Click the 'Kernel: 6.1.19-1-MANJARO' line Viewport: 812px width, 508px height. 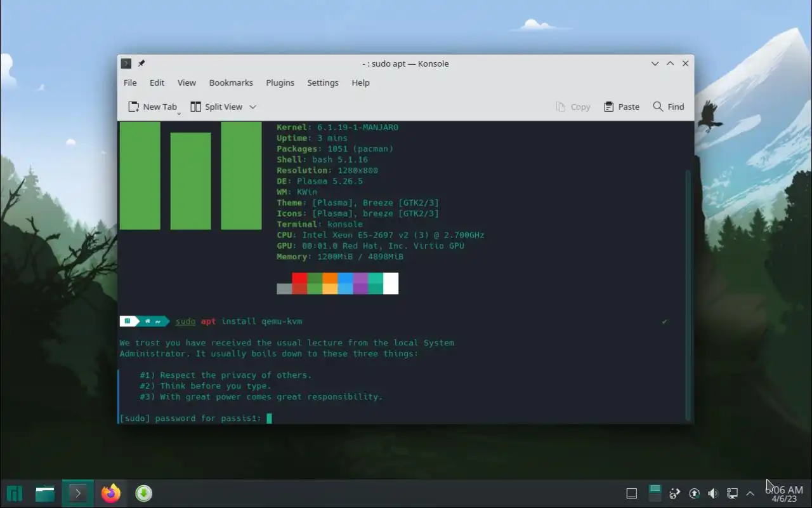click(337, 127)
